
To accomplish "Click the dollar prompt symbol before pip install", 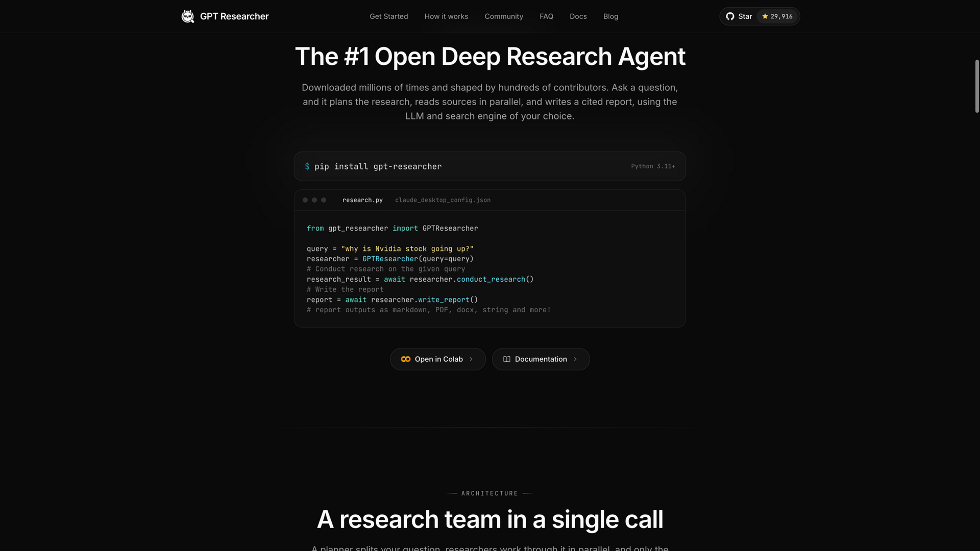I will (307, 166).
